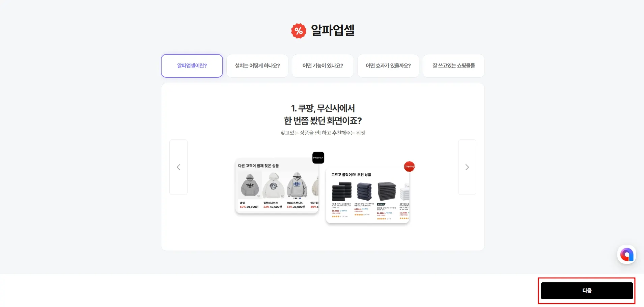Click the 알파업셀 title text

333,30
